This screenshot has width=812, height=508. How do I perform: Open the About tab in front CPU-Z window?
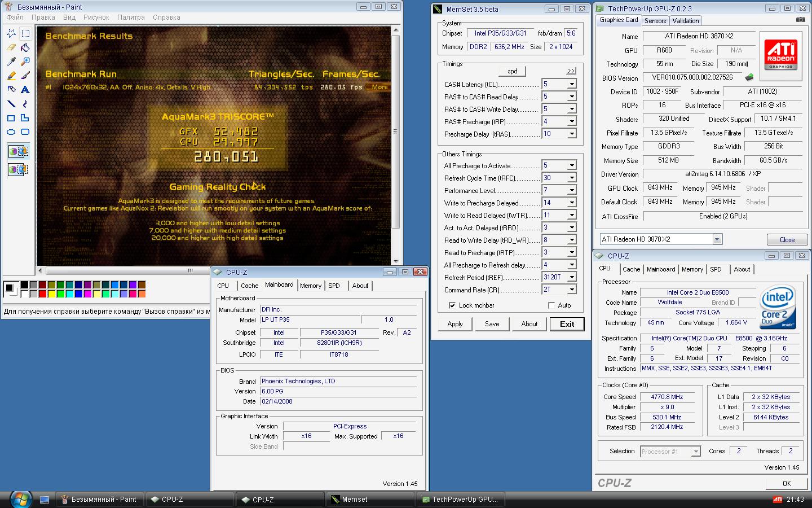tap(360, 286)
